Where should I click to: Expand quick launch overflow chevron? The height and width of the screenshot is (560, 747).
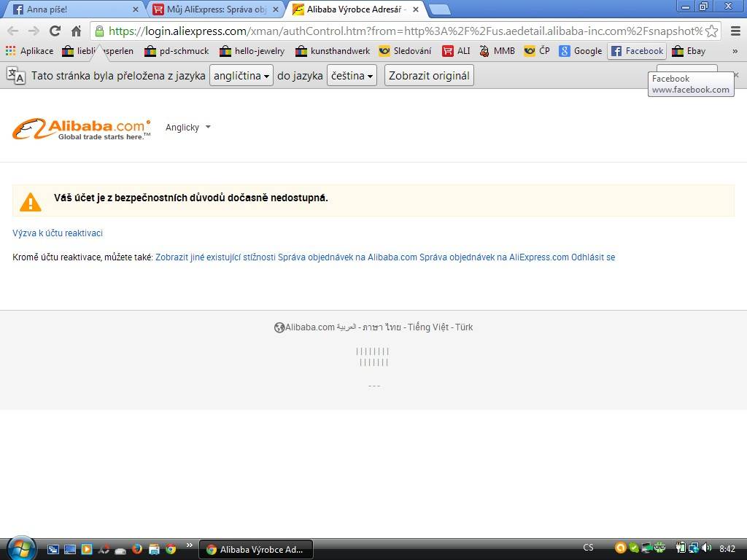(x=189, y=545)
